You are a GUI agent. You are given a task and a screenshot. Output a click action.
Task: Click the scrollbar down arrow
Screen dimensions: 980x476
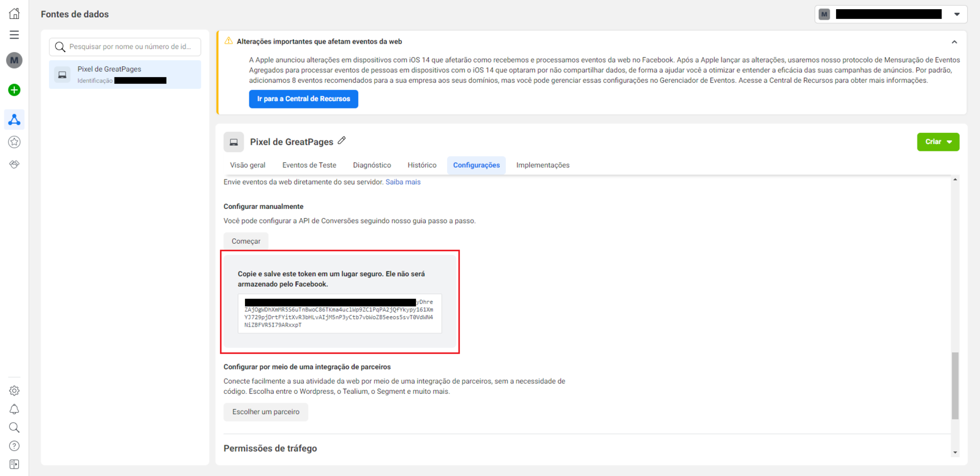click(x=955, y=453)
